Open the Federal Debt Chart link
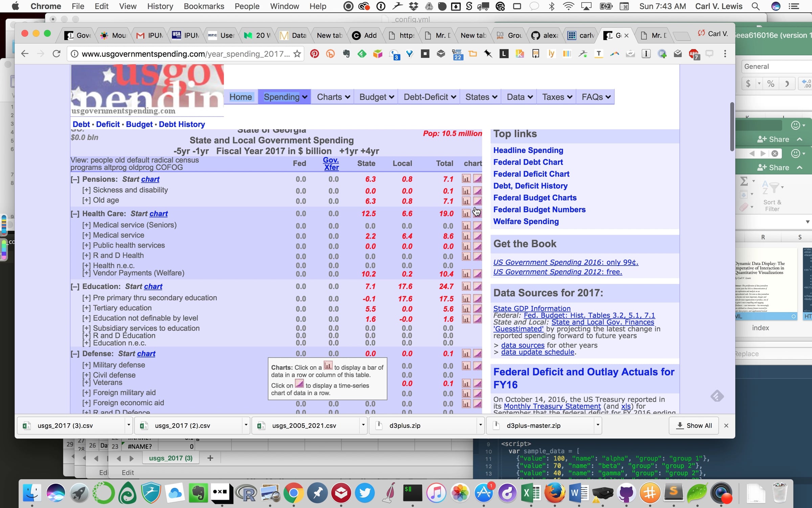This screenshot has width=812, height=508. pos(528,162)
